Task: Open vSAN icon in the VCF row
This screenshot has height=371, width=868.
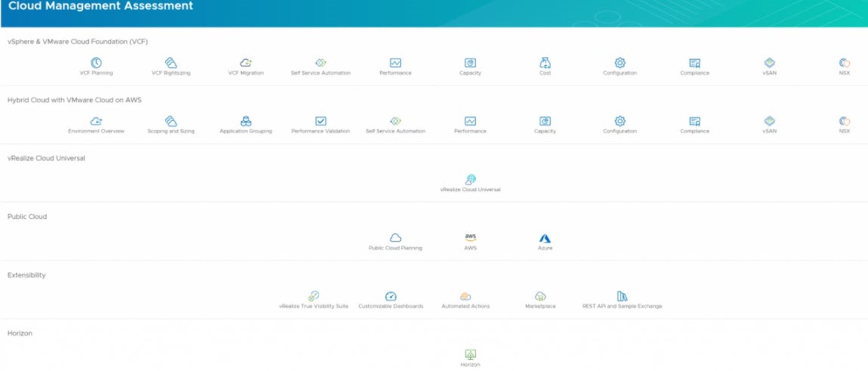Action: (x=769, y=63)
